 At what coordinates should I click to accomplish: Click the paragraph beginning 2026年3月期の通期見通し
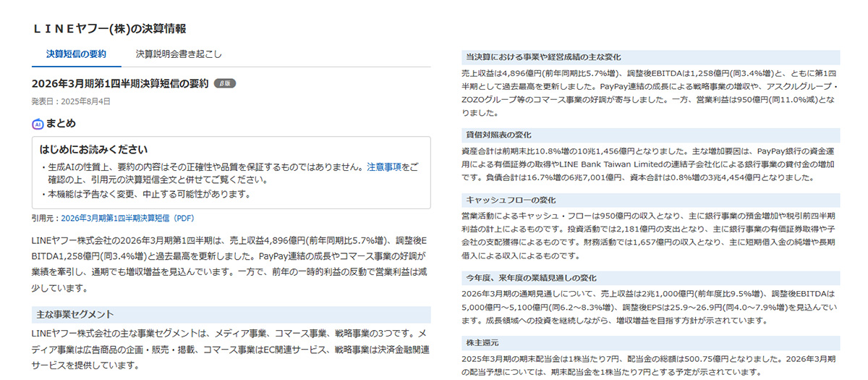coord(650,308)
